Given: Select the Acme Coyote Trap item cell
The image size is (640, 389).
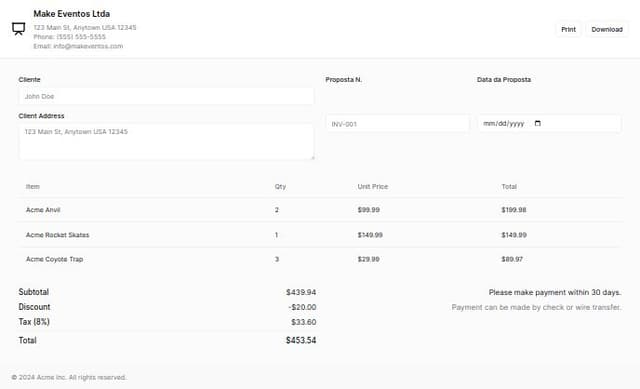Looking at the screenshot, I should coord(54,259).
